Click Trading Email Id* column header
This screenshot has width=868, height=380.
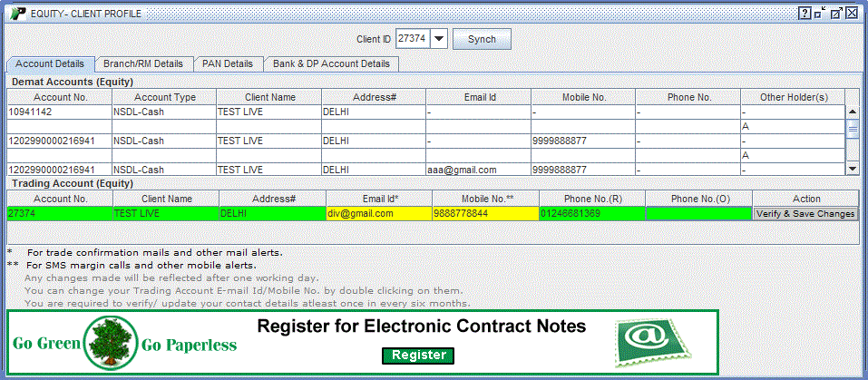[x=379, y=199]
